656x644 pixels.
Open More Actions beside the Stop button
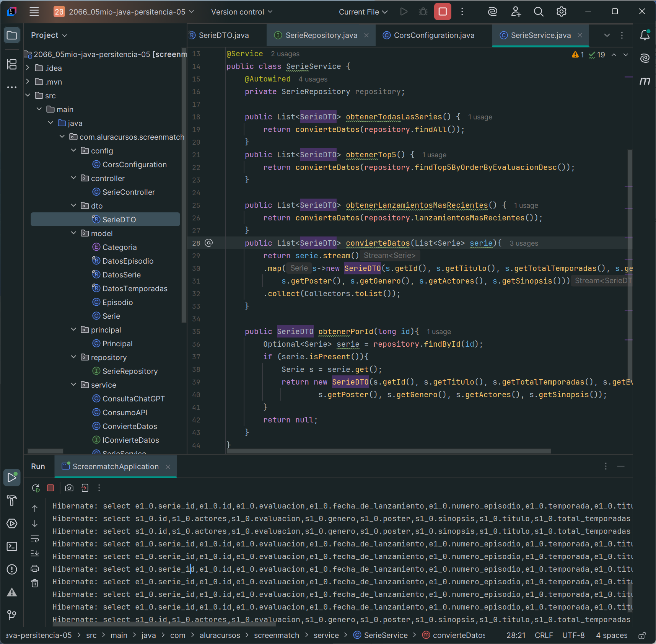click(462, 11)
